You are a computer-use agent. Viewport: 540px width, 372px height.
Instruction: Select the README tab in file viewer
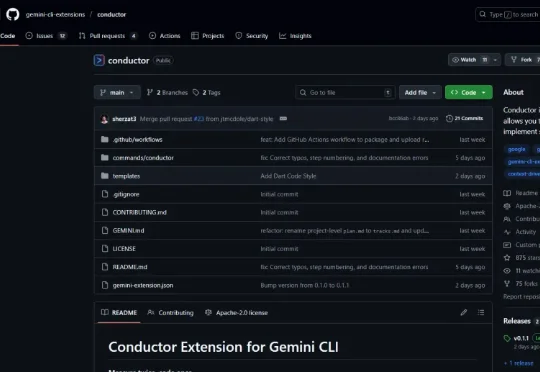click(x=119, y=312)
